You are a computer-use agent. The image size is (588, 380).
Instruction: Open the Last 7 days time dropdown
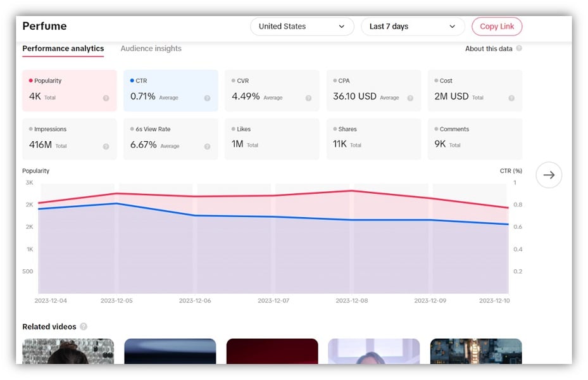pos(413,27)
